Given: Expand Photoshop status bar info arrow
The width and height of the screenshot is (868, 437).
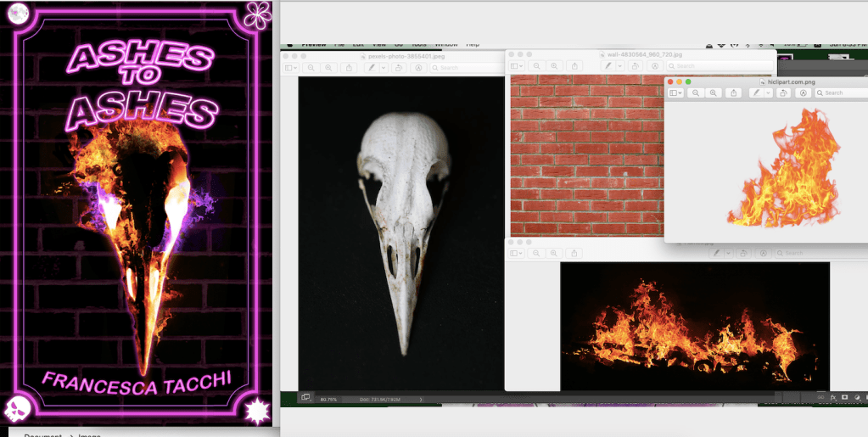Looking at the screenshot, I should tap(422, 398).
